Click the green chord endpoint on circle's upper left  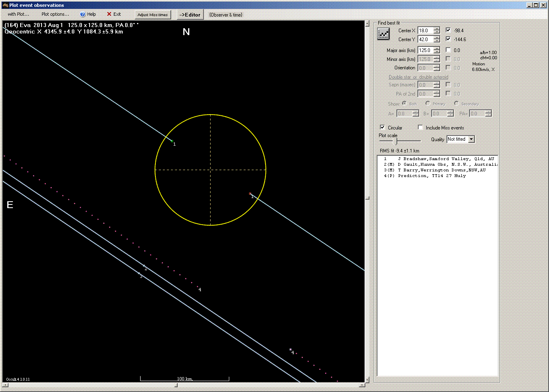pyautogui.click(x=172, y=141)
